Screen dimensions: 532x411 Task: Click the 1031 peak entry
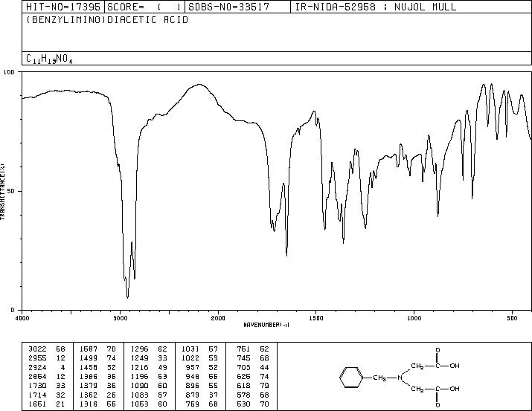[x=199, y=349]
